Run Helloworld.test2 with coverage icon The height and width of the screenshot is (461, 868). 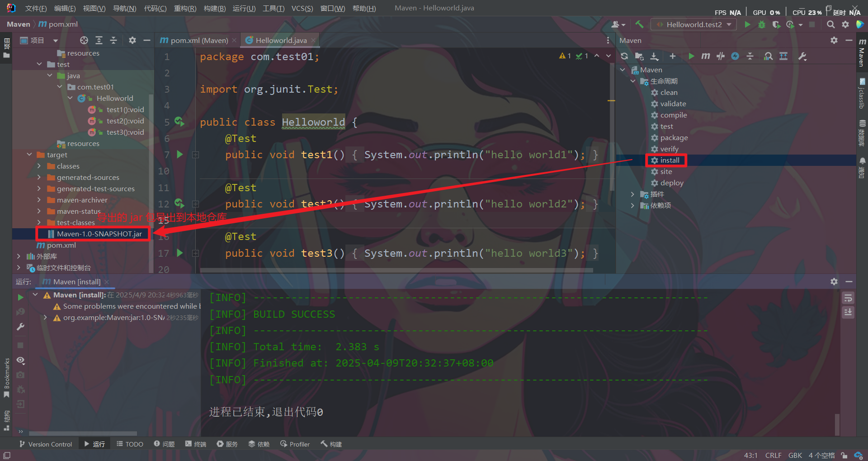(776, 24)
